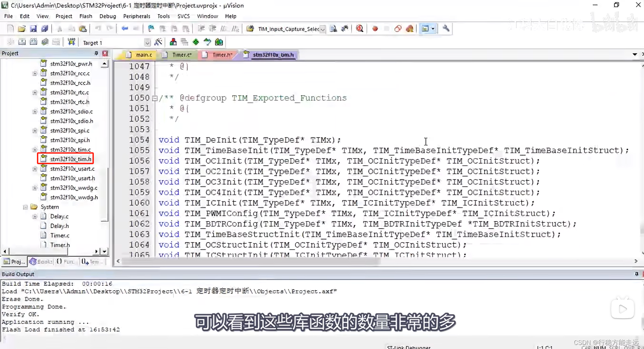Open the Flash menu
The image size is (644, 349).
click(x=86, y=16)
